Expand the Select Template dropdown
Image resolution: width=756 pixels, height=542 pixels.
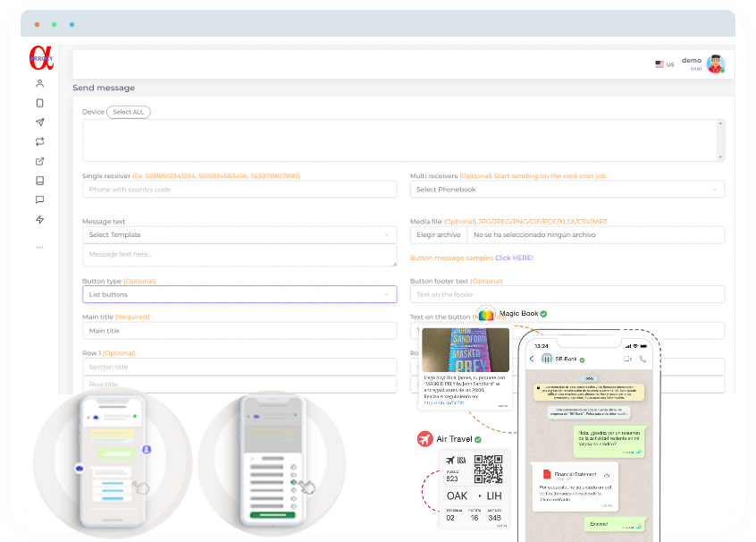coord(239,235)
